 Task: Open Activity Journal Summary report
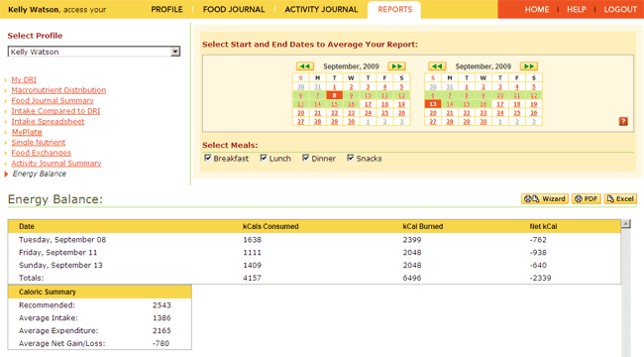click(x=56, y=164)
